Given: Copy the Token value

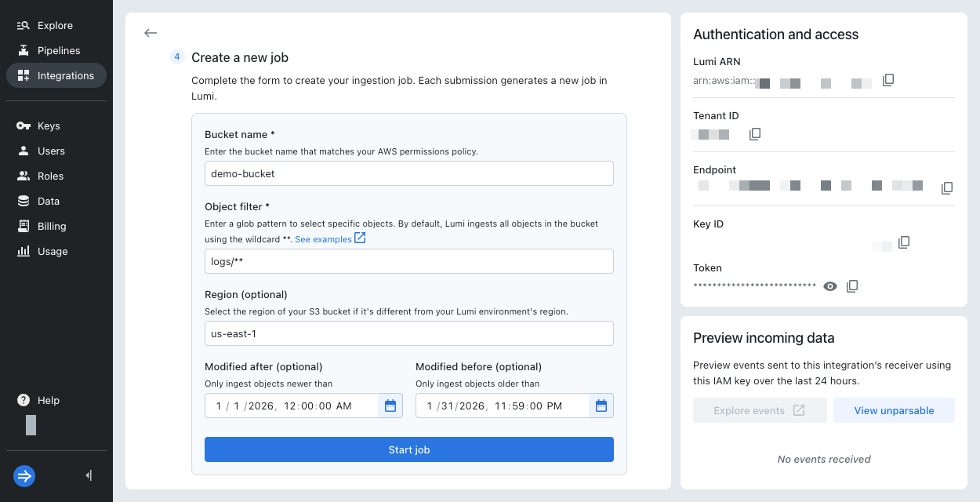Looking at the screenshot, I should click(x=852, y=286).
